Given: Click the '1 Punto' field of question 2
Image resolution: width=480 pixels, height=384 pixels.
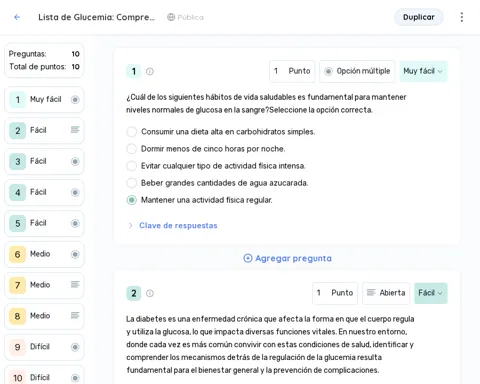Looking at the screenshot, I should 335,293.
